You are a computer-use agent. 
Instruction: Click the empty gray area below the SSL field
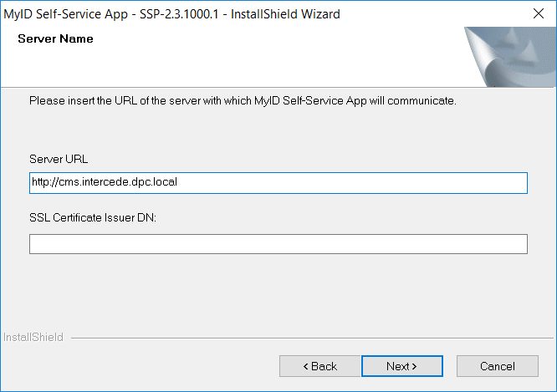pos(278,291)
